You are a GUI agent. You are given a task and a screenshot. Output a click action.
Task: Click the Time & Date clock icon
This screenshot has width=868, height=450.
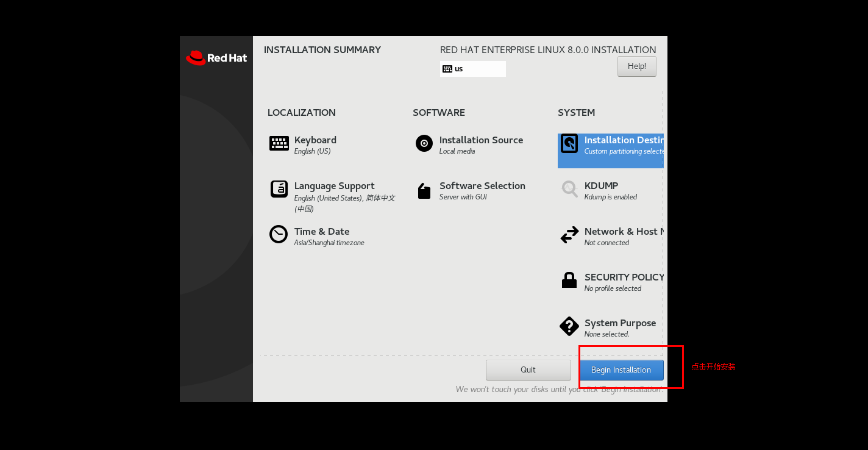click(279, 234)
